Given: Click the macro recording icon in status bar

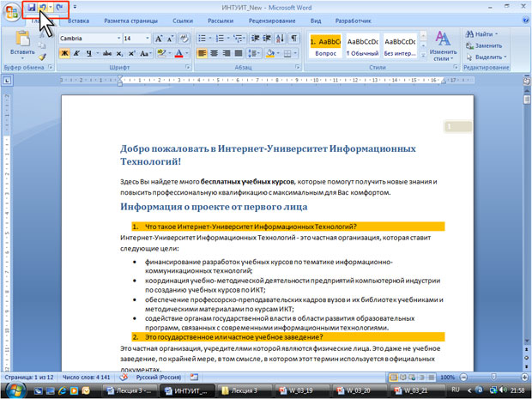Looking at the screenshot, I should 194,377.
